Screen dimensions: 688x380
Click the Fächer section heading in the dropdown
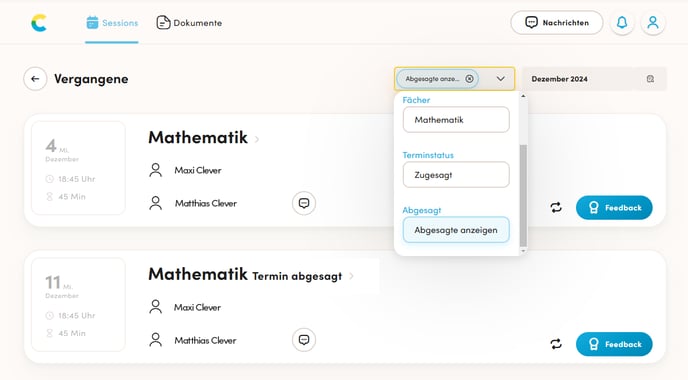(416, 100)
